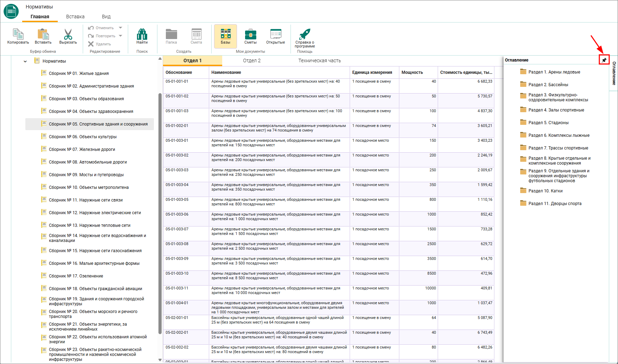618x364 pixels.
Task: Open the Техническая часть tab
Action: point(320,60)
